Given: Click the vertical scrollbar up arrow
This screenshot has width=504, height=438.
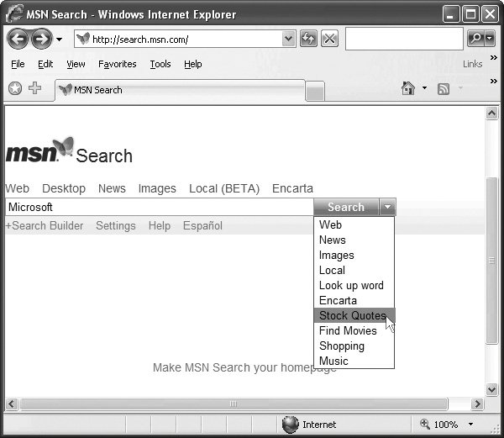Looking at the screenshot, I should 491,113.
